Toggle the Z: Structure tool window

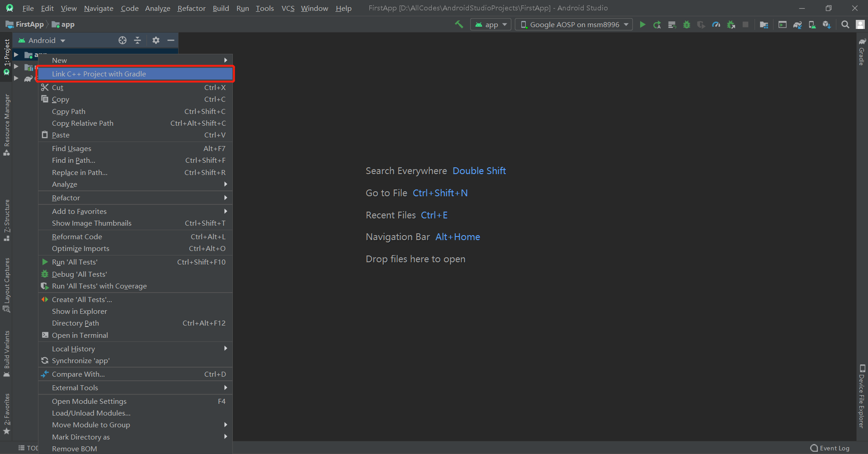click(6, 220)
